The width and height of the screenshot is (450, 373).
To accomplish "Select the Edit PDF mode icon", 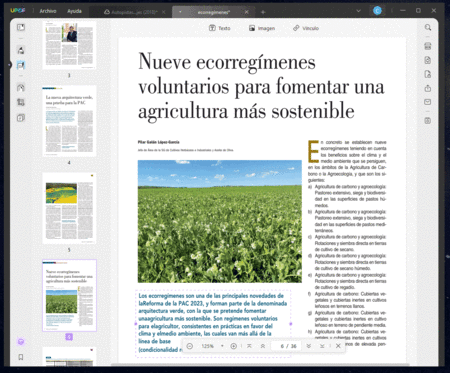I will click(x=21, y=65).
